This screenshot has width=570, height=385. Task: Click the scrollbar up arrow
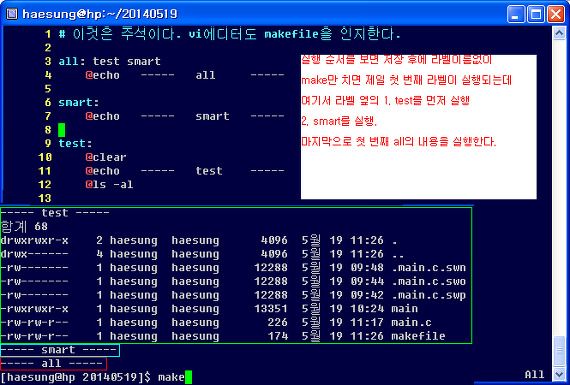(x=559, y=33)
